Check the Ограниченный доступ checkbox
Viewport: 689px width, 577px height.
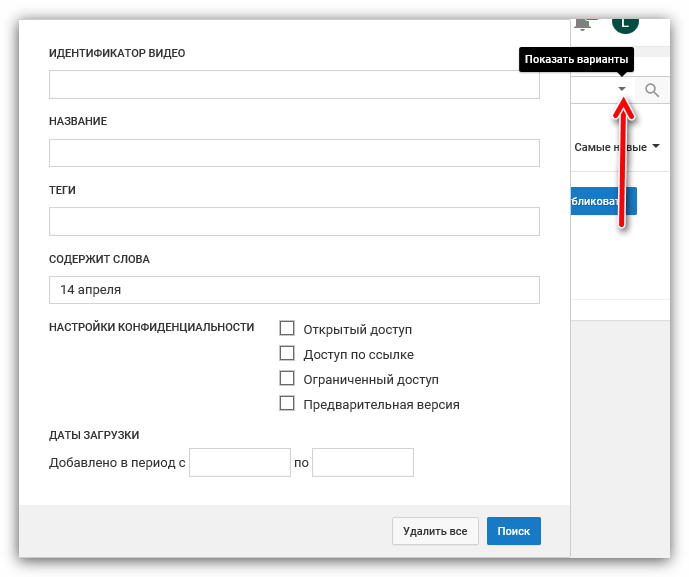coord(287,378)
